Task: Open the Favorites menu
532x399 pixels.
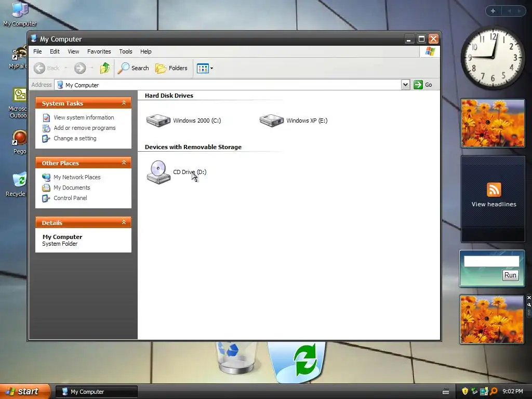Action: 99,51
